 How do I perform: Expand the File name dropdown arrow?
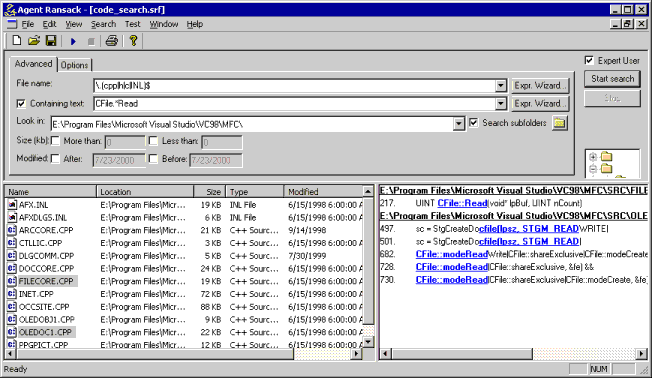tap(501, 86)
